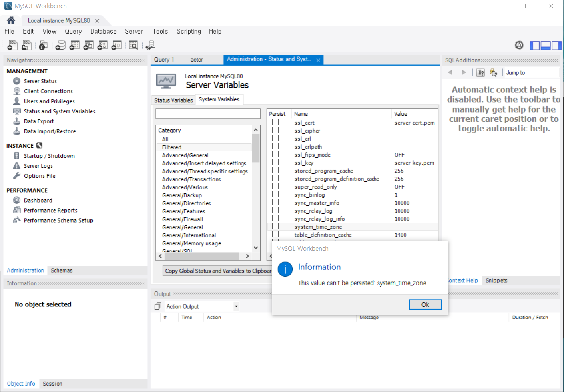Click category list scroll-down arrow
Screen dimensions: 564x392
256,248
